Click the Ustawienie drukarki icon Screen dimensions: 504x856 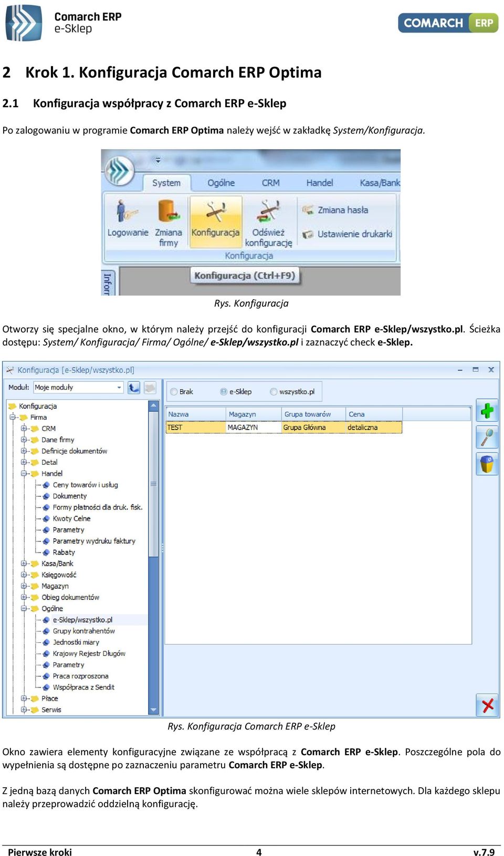click(308, 234)
